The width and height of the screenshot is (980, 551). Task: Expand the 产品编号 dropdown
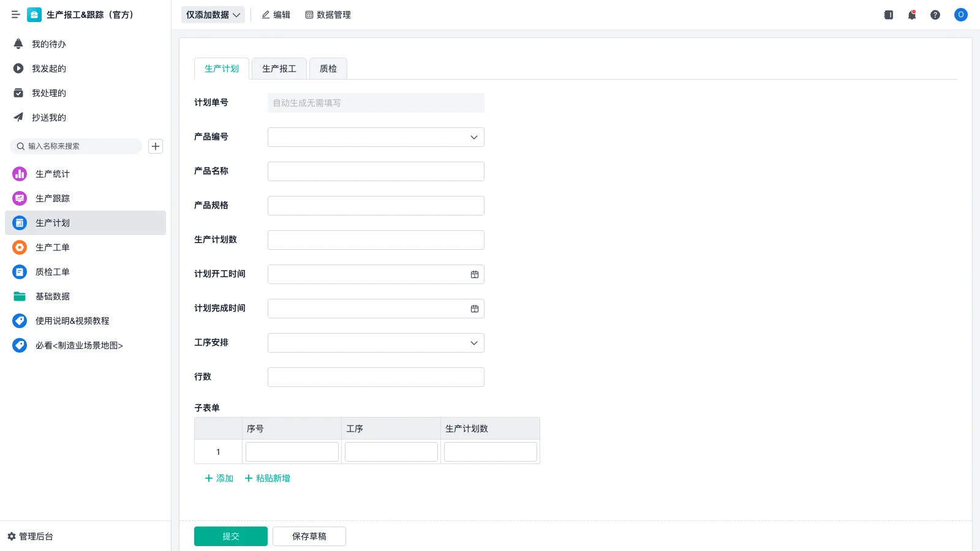coord(473,137)
